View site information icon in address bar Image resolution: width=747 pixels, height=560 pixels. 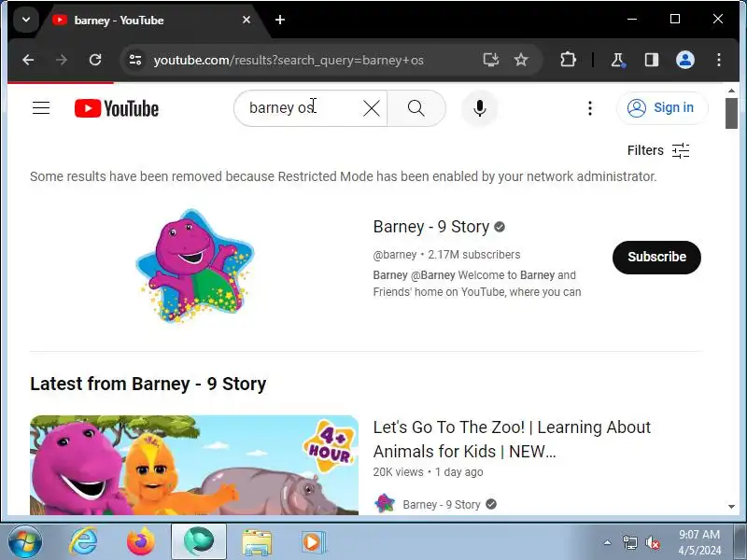pyautogui.click(x=135, y=60)
